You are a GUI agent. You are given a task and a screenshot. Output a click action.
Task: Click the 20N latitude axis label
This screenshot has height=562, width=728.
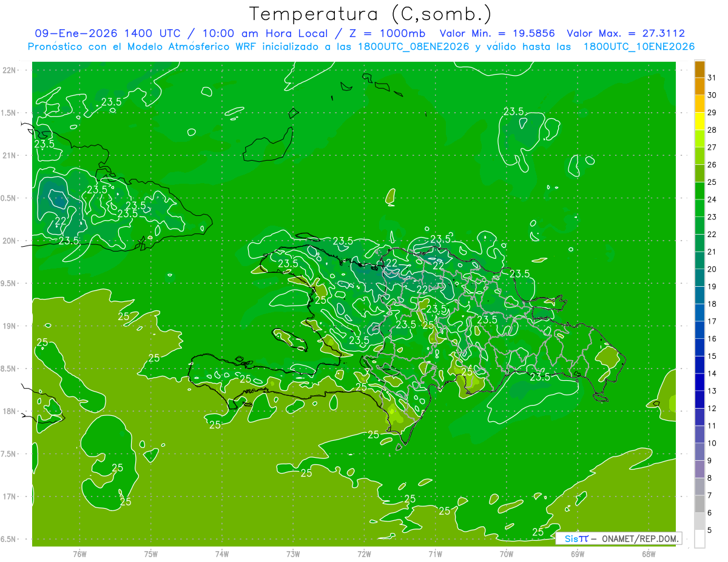(8, 241)
